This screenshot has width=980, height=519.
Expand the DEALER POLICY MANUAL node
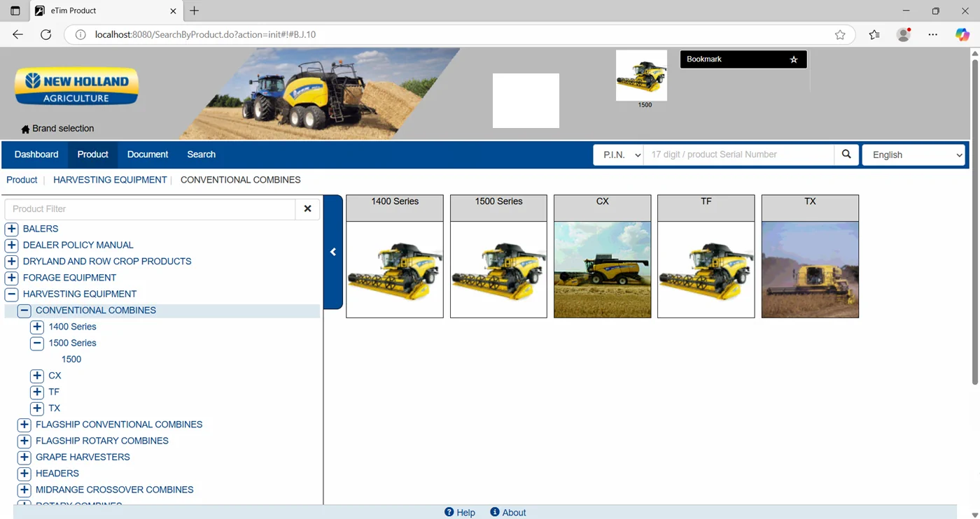tap(11, 245)
